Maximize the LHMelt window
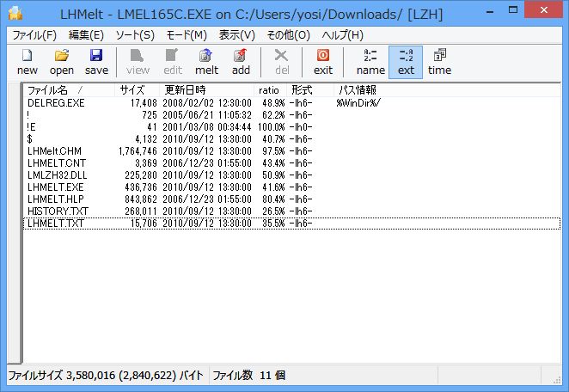 (513, 10)
